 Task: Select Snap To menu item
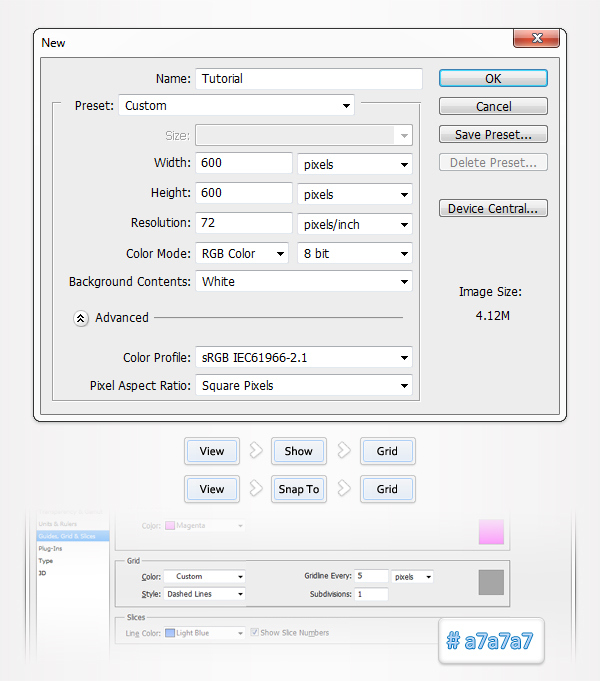pos(298,489)
